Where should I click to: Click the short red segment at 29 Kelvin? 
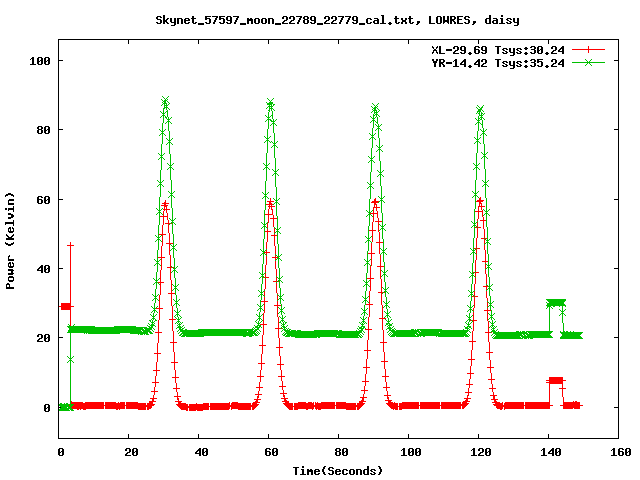66,306
